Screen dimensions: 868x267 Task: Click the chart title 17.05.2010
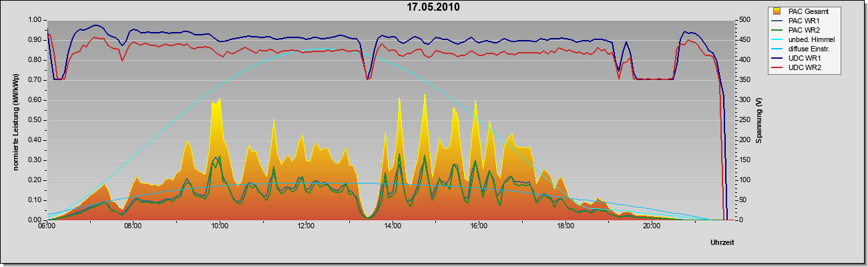click(x=433, y=7)
